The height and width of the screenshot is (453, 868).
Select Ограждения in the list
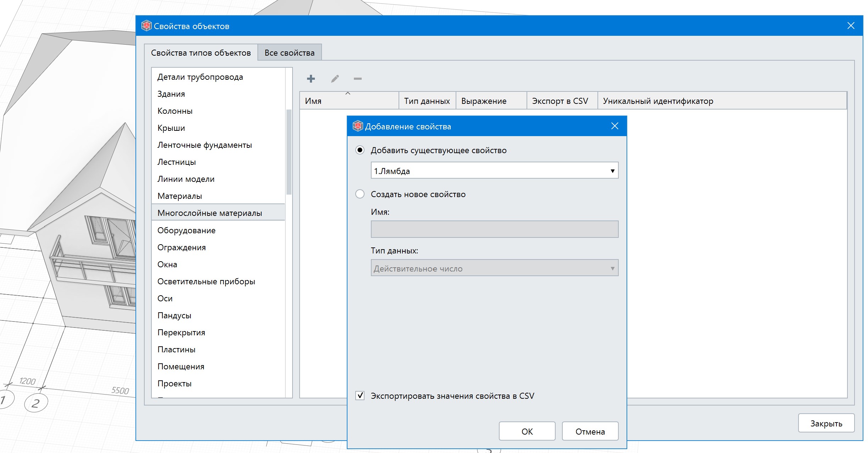(218, 247)
